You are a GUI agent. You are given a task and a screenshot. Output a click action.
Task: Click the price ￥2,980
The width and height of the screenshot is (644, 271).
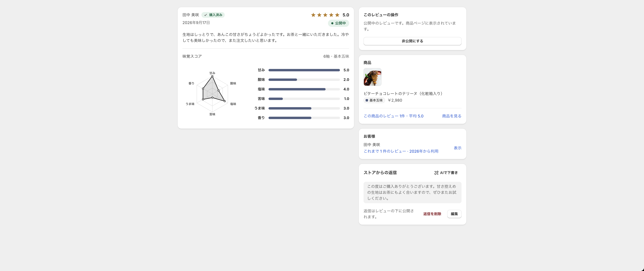pyautogui.click(x=395, y=100)
